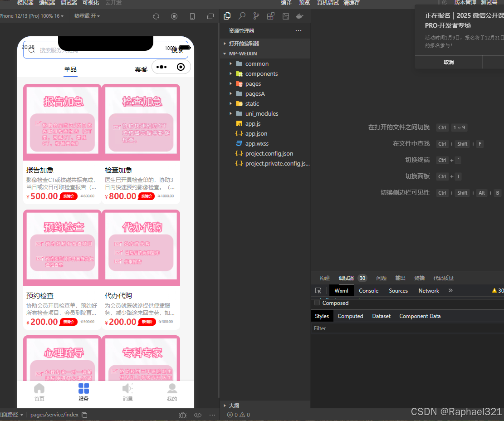504x421 pixels.
Task: Open the Search magnifier icon in editor sidebar
Action: point(242,16)
